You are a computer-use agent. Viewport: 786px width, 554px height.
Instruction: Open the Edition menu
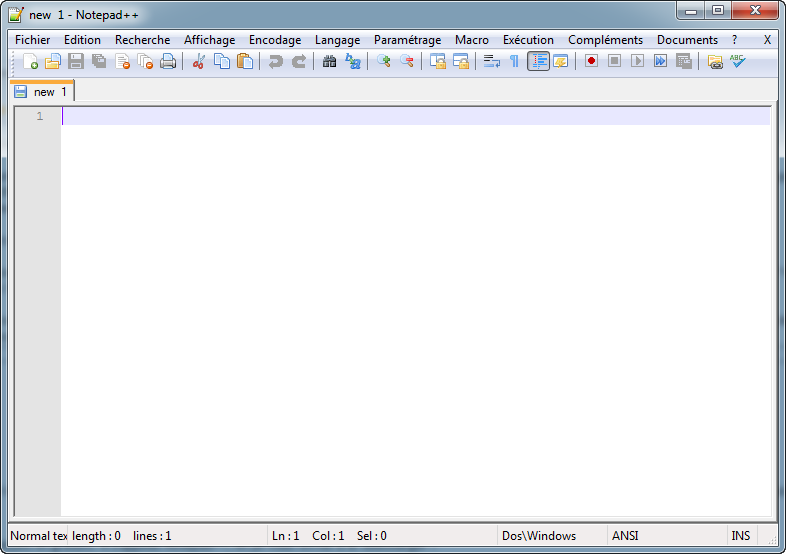click(82, 40)
